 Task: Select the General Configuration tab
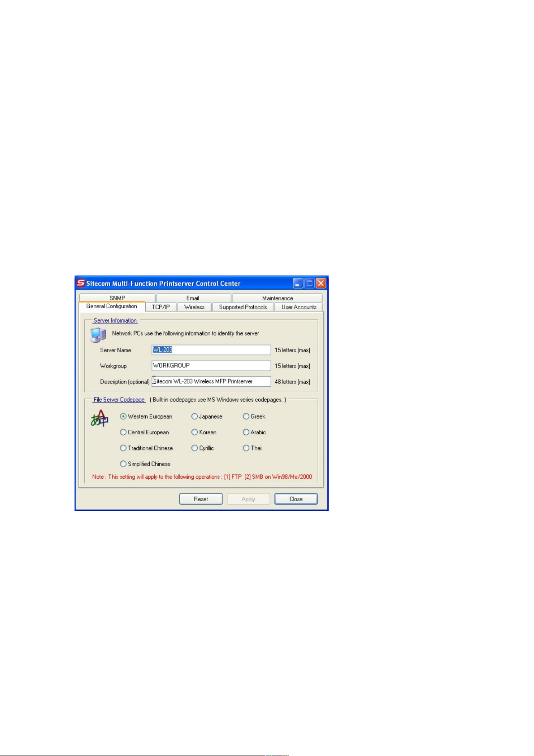tap(112, 306)
